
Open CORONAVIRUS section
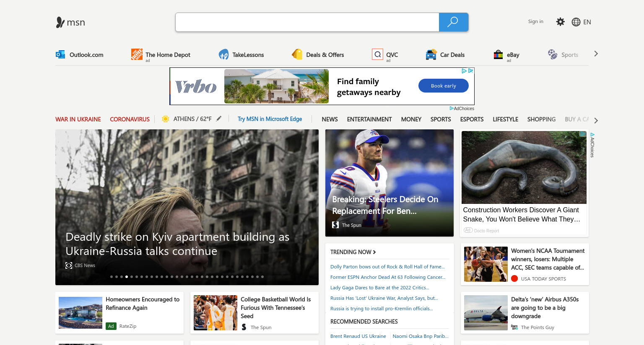pyautogui.click(x=130, y=119)
